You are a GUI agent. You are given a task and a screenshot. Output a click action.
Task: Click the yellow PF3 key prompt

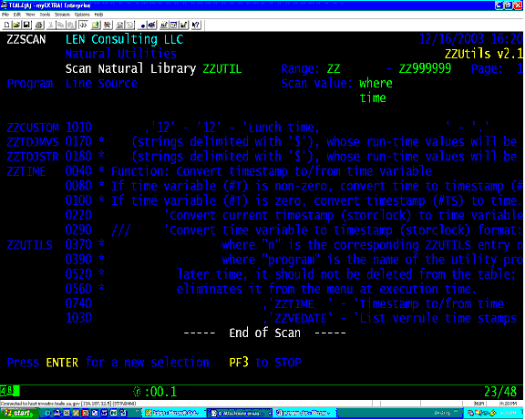[x=239, y=363]
